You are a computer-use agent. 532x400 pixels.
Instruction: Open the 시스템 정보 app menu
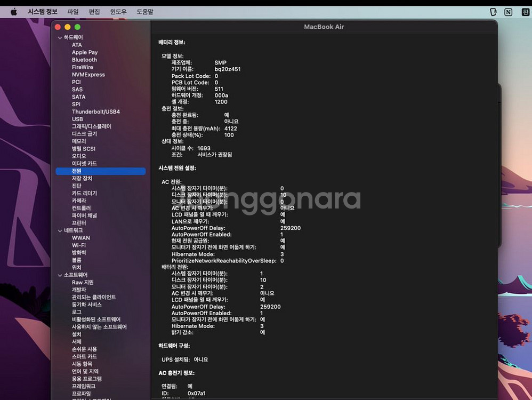[x=43, y=12]
